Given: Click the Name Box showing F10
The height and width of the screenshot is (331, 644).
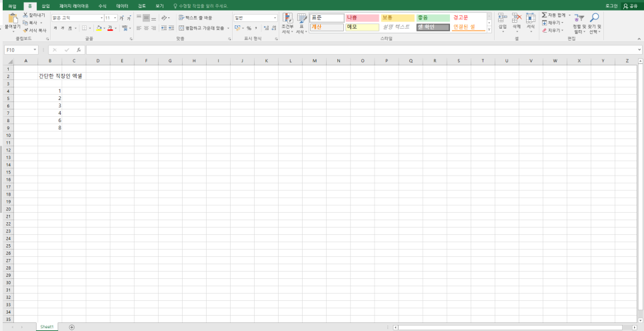Looking at the screenshot, I should click(x=21, y=50).
